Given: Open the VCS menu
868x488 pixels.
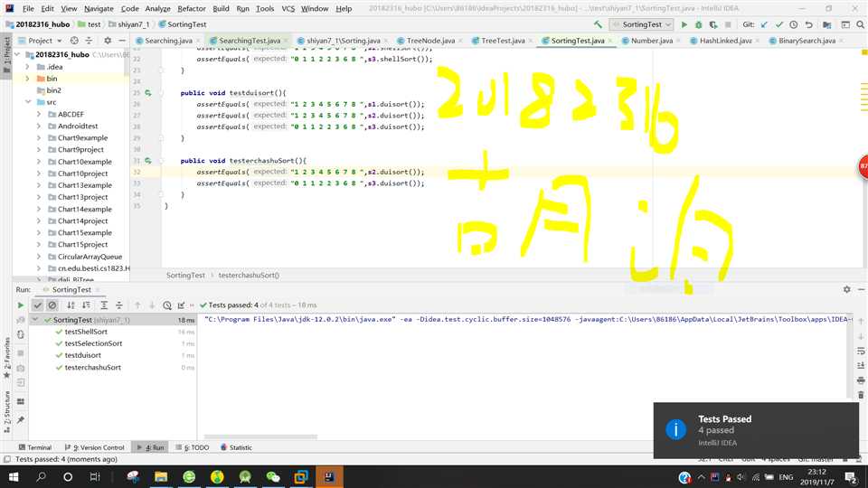Looking at the screenshot, I should 288,8.
